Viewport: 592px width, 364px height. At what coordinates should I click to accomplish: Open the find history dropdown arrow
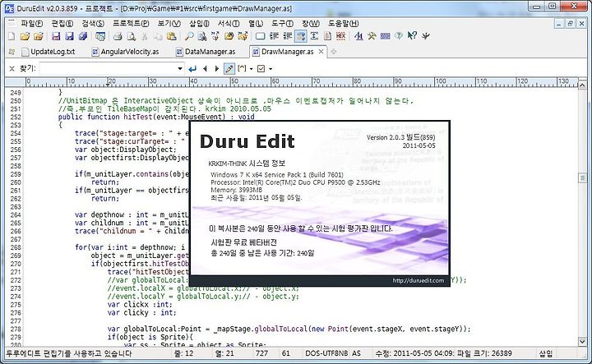[x=180, y=69]
